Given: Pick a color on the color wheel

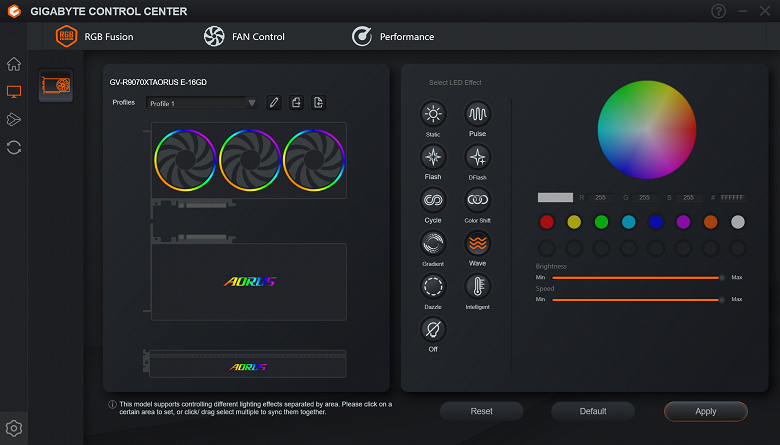Looking at the screenshot, I should 647,129.
